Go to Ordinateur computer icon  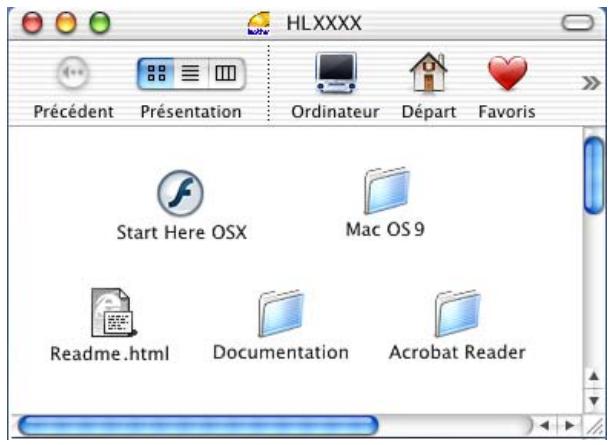(336, 73)
